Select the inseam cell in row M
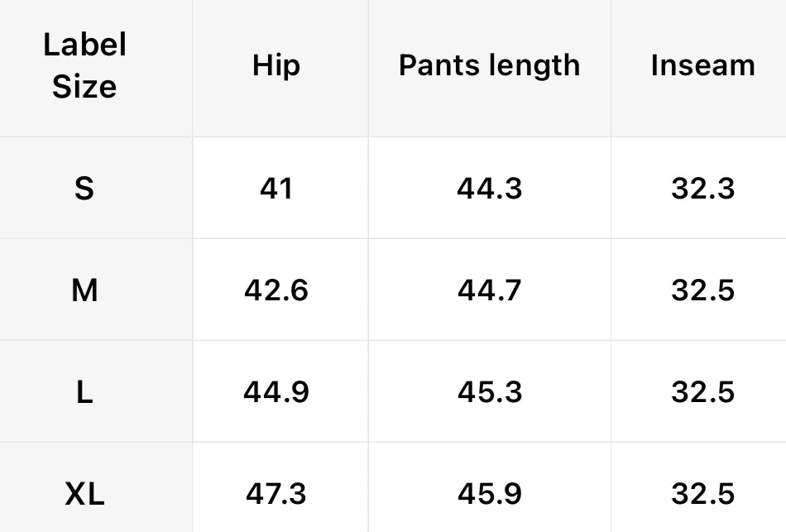The width and height of the screenshot is (786, 532). click(x=702, y=290)
